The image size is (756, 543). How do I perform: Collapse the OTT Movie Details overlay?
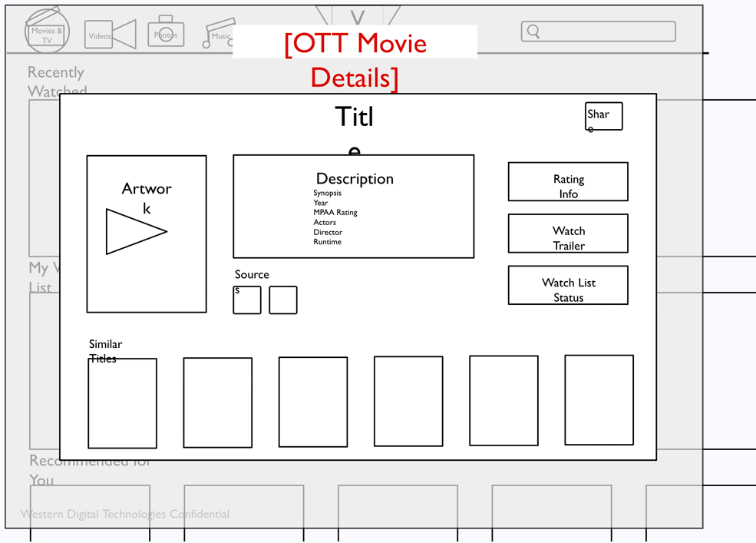[354, 58]
